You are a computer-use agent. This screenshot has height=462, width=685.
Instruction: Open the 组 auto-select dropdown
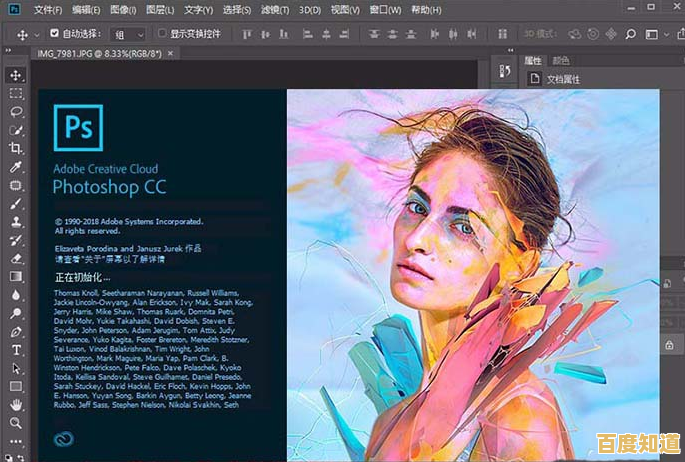[128, 34]
